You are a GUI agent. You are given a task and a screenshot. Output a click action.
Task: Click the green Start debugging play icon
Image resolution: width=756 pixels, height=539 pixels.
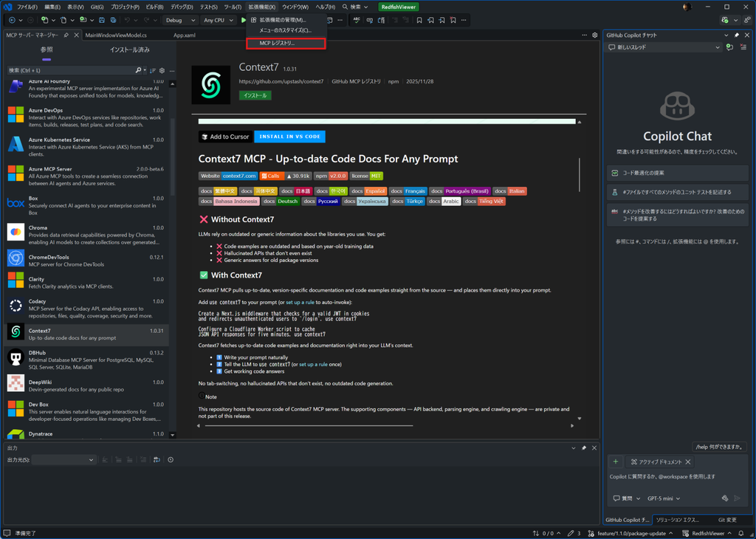click(x=244, y=20)
